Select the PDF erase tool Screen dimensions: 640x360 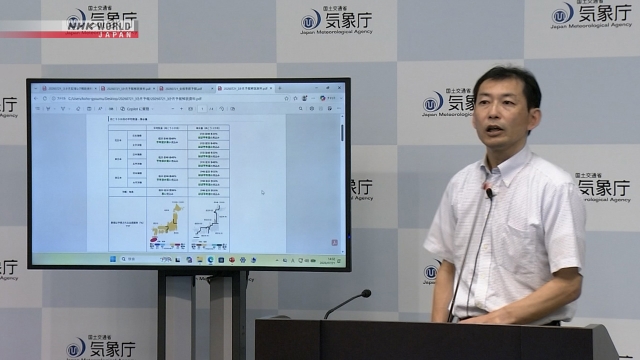tap(78, 109)
